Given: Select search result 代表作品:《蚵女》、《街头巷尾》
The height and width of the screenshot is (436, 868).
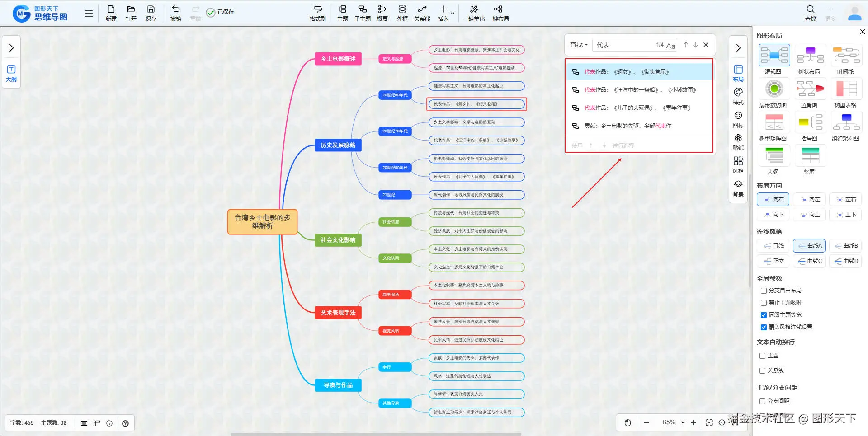Looking at the screenshot, I should click(639, 72).
